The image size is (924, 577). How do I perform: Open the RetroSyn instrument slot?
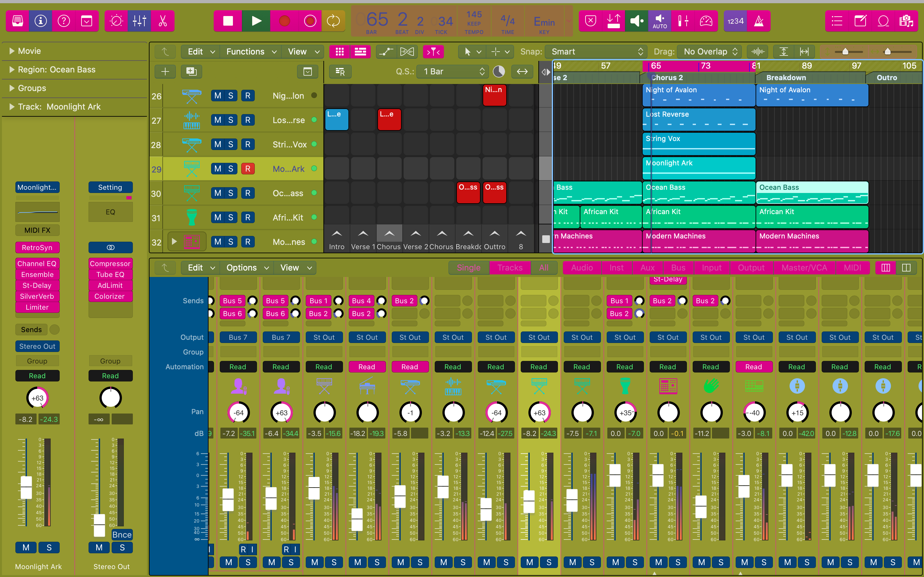(x=38, y=247)
